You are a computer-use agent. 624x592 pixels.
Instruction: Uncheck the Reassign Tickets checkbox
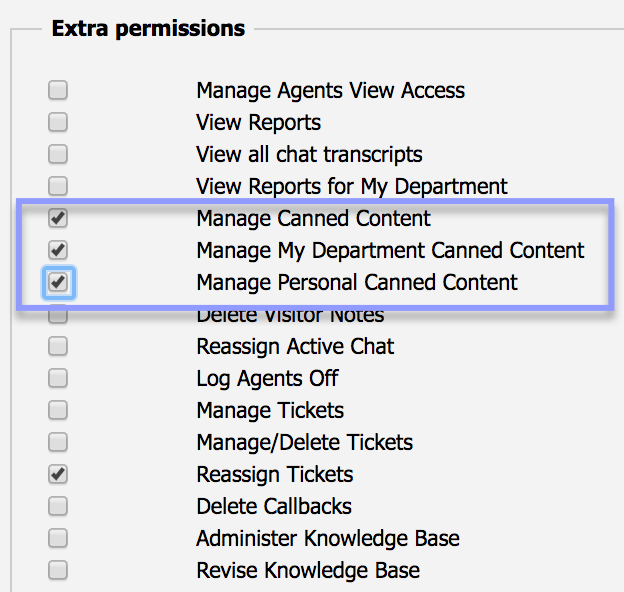tap(58, 474)
